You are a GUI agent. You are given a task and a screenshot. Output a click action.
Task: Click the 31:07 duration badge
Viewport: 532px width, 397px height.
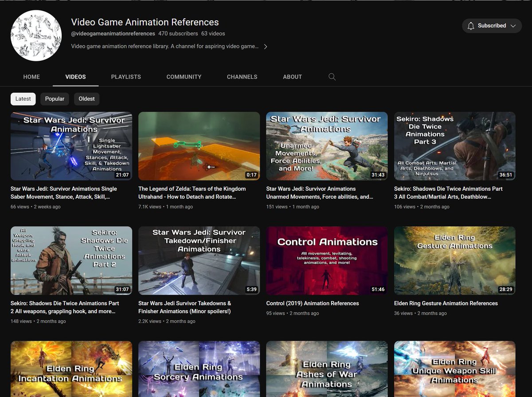122,290
